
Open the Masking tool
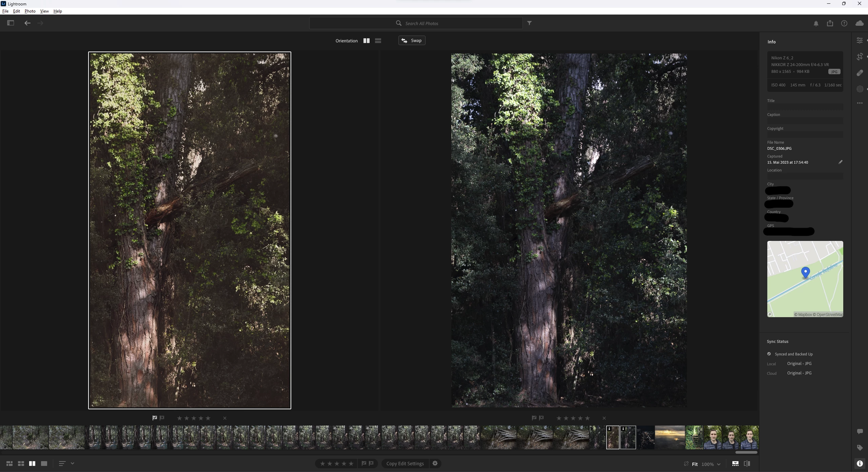(860, 89)
